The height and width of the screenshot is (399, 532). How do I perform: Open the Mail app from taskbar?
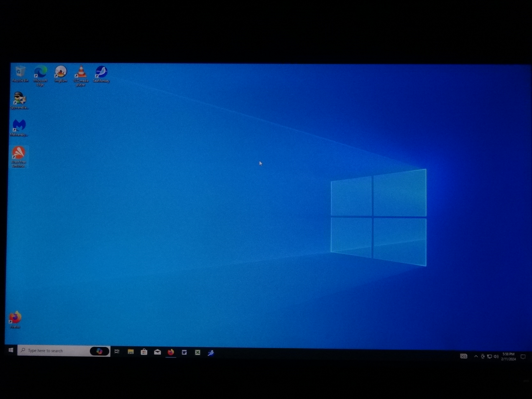[x=157, y=352]
